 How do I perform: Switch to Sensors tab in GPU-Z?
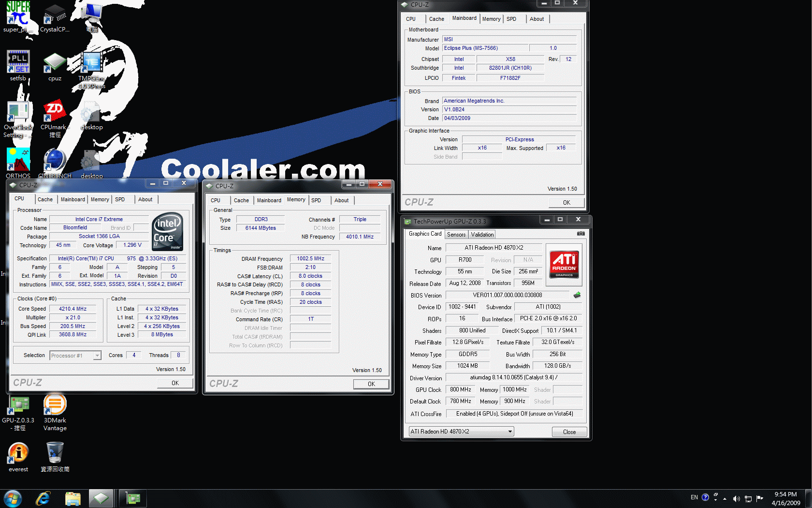tap(456, 235)
